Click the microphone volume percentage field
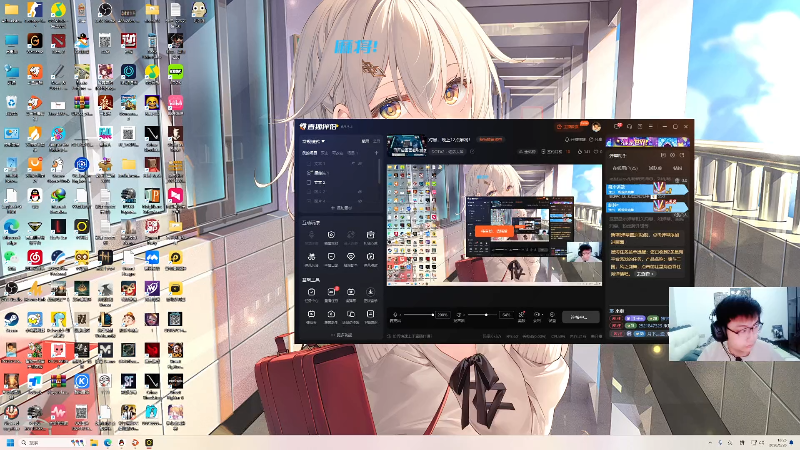The width and height of the screenshot is (800, 450). coord(442,315)
